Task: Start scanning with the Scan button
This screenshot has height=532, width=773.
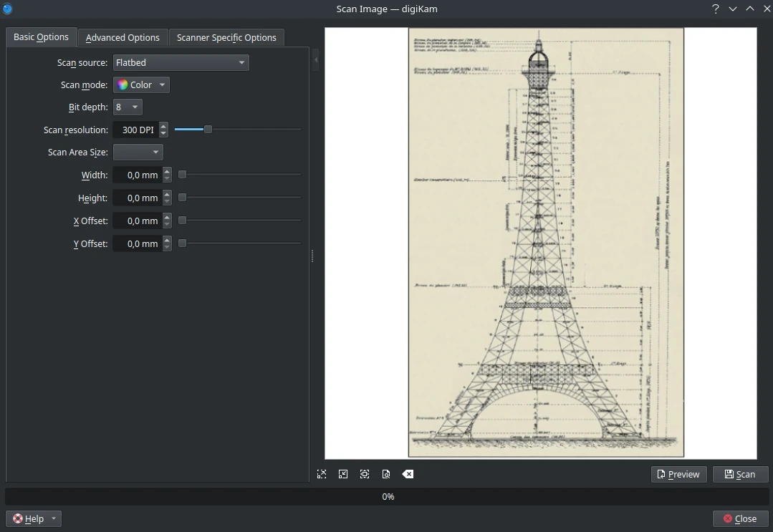Action: 740,474
